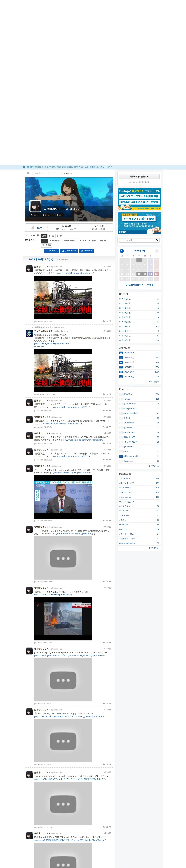
Task: Go to 前のページ
Action: point(52,251)
